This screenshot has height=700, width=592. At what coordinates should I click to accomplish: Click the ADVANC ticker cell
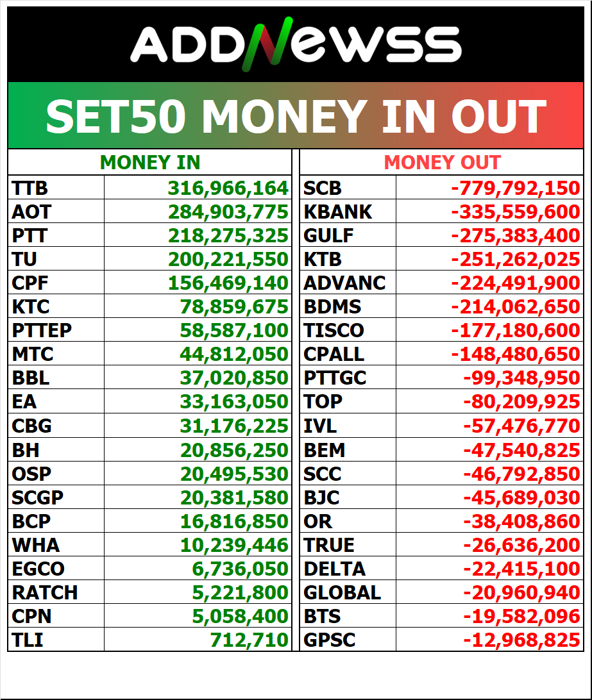[344, 283]
